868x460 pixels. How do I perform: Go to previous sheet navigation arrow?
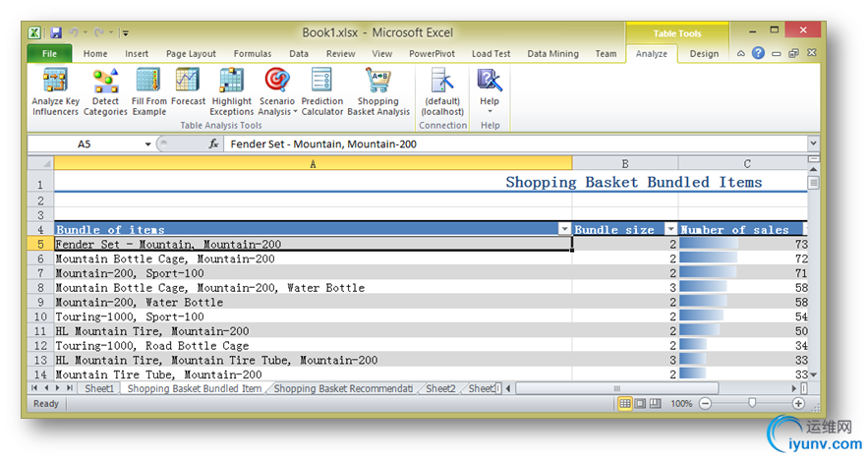[x=46, y=388]
